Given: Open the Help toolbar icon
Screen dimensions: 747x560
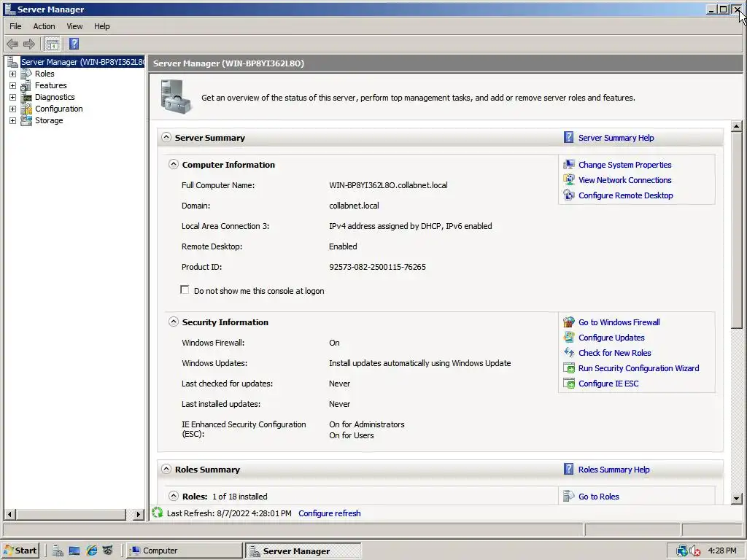Looking at the screenshot, I should (x=74, y=44).
